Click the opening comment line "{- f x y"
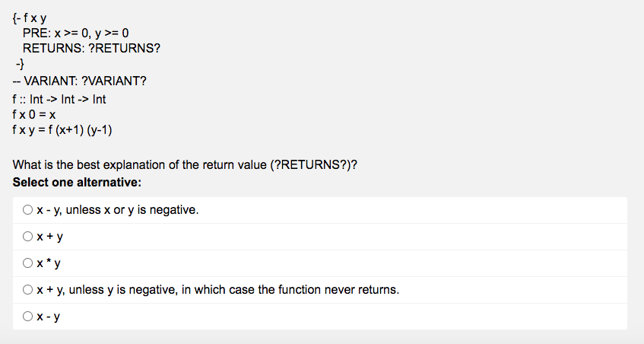Image resolution: width=644 pixels, height=344 pixels. coord(30,18)
